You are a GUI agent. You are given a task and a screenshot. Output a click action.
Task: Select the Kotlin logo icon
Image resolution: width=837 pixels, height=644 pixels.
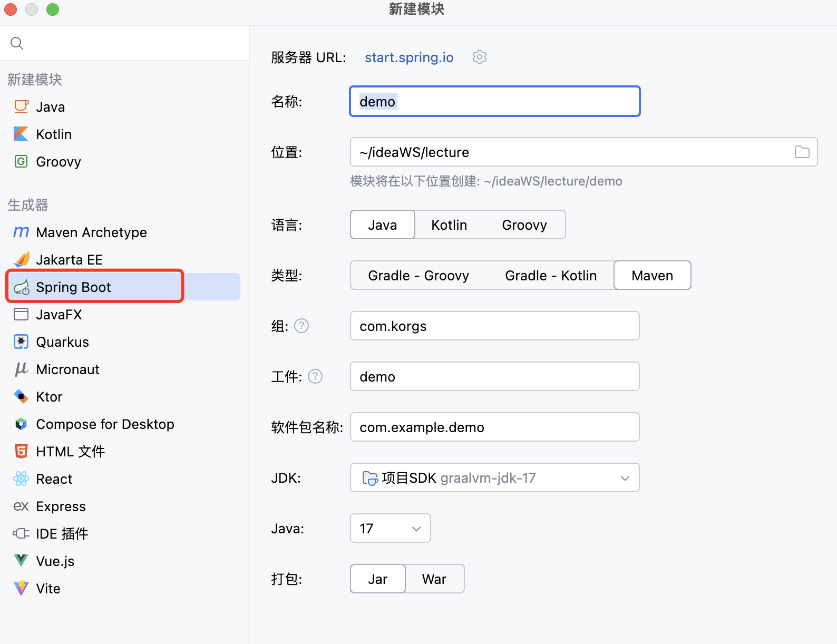(21, 134)
